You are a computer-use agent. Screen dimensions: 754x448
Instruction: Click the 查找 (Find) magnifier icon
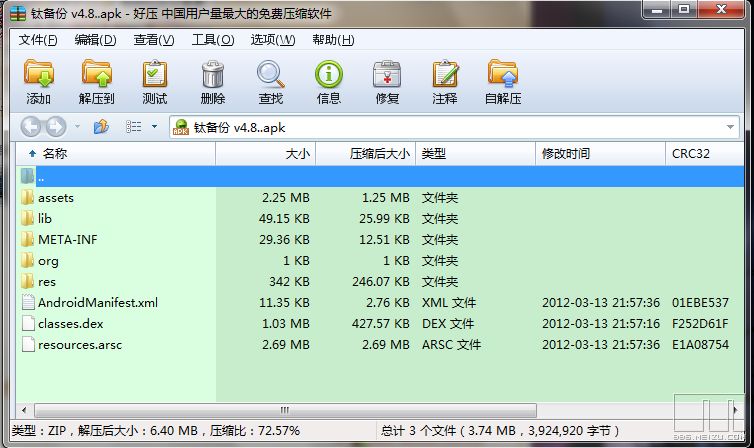tap(270, 74)
